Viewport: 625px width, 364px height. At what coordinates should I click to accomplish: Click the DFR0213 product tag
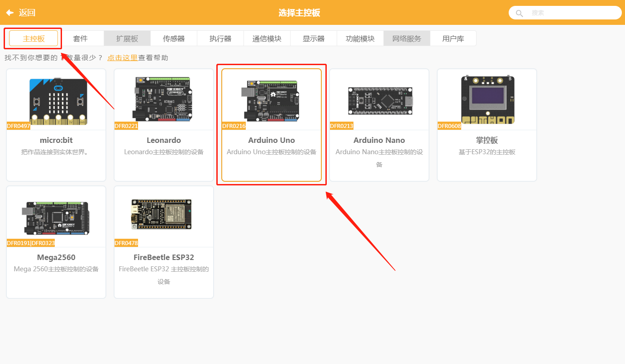[342, 126]
